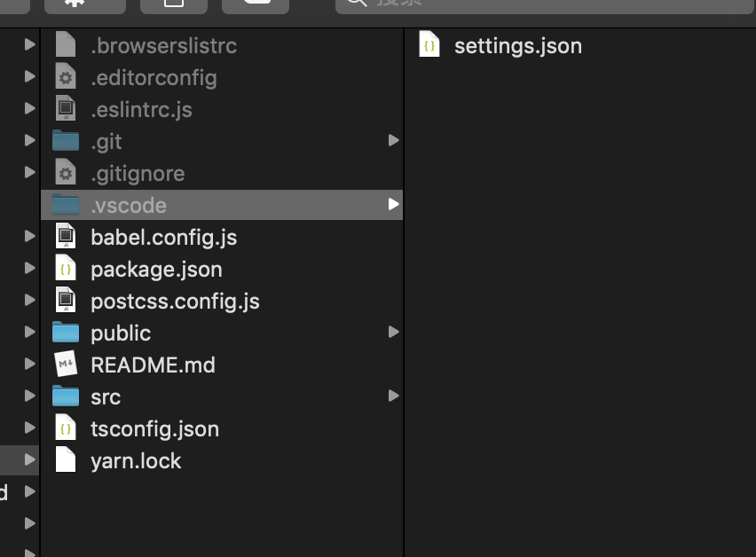This screenshot has width=756, height=557.
Task: Select the .gitignore gear file icon
Action: 66,174
